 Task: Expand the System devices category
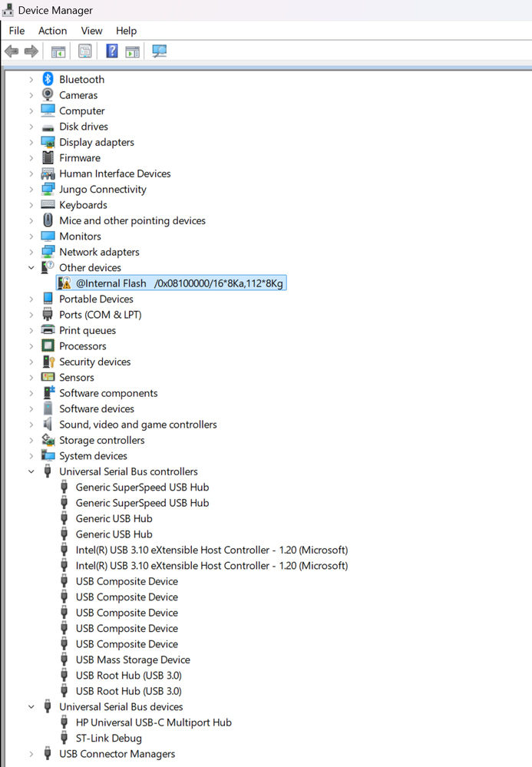[x=31, y=456]
